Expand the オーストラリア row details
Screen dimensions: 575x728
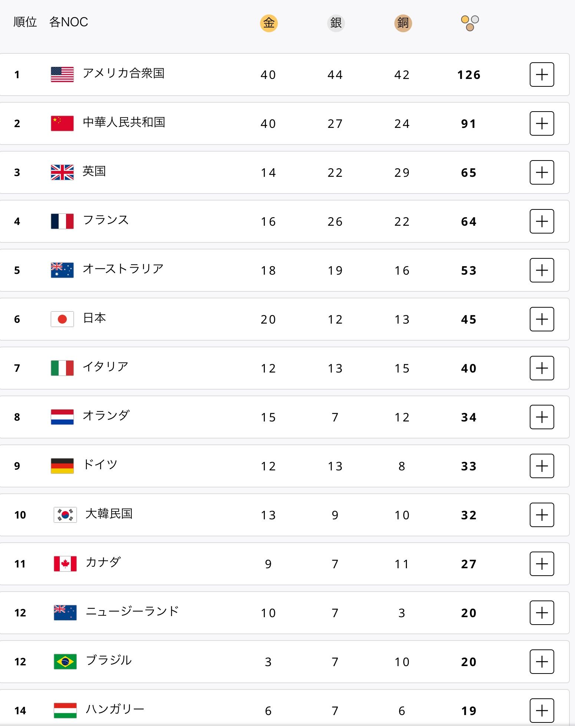542,270
